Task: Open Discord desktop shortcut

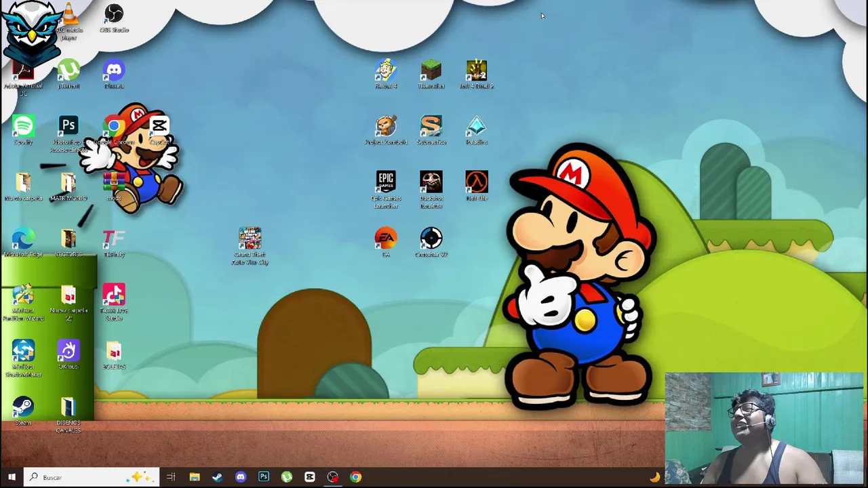Action: (114, 70)
